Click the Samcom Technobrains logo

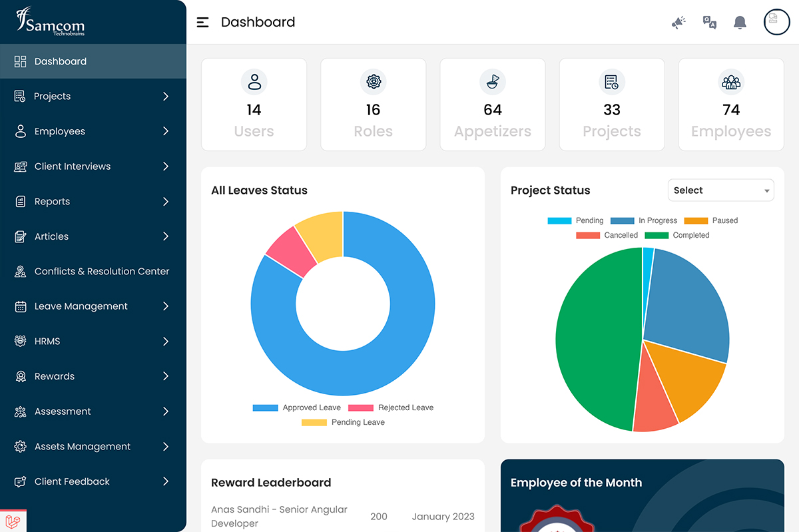click(50, 21)
